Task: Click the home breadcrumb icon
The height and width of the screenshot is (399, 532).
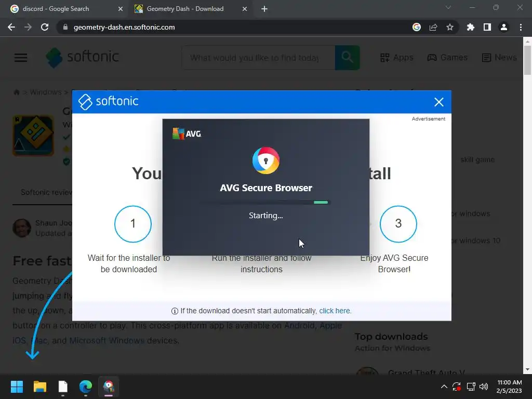Action: 16,92
